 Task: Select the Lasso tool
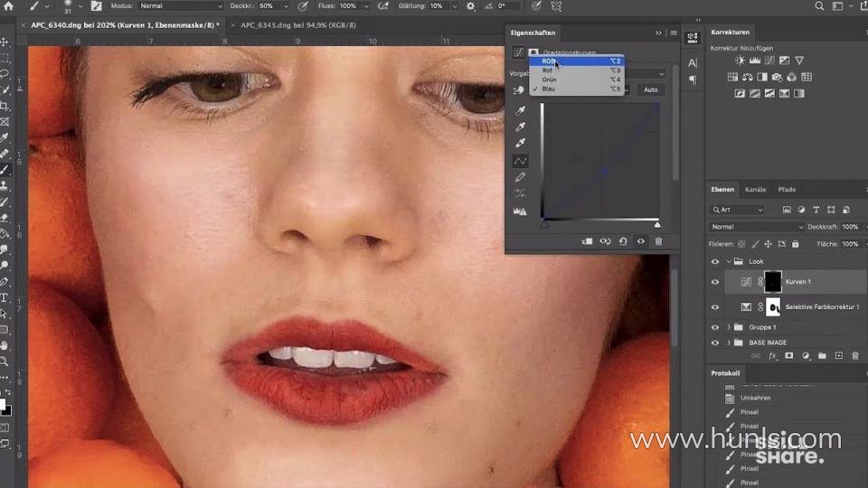coord(5,73)
